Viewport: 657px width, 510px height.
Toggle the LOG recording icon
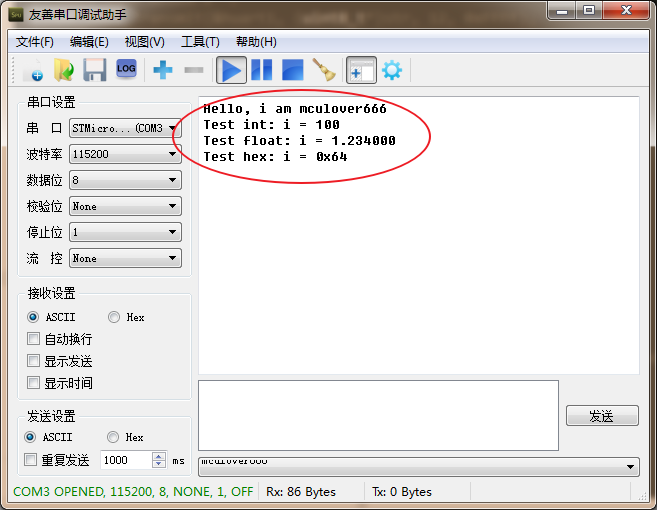click(x=126, y=69)
